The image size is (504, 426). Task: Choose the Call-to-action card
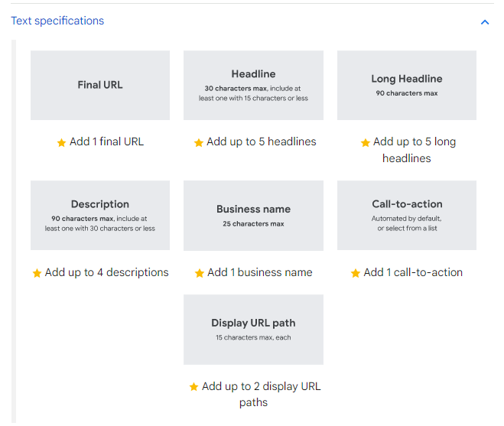406,215
